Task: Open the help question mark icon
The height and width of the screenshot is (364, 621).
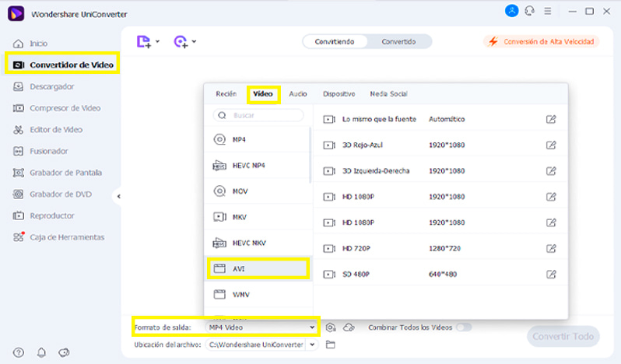Action: (x=18, y=352)
